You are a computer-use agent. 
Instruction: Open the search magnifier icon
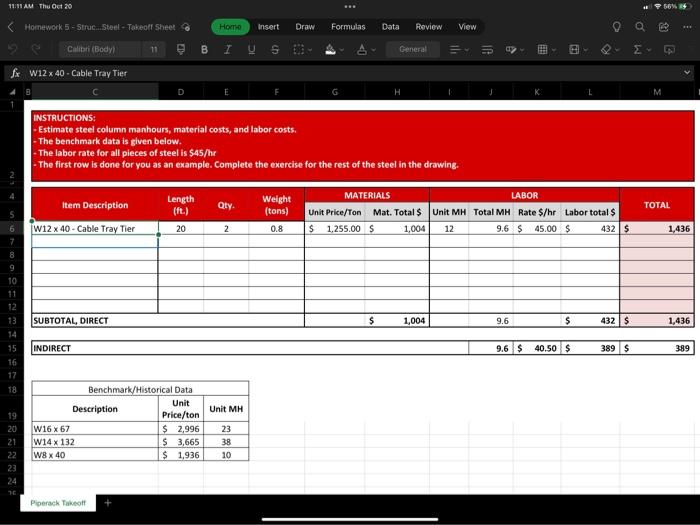click(x=640, y=27)
